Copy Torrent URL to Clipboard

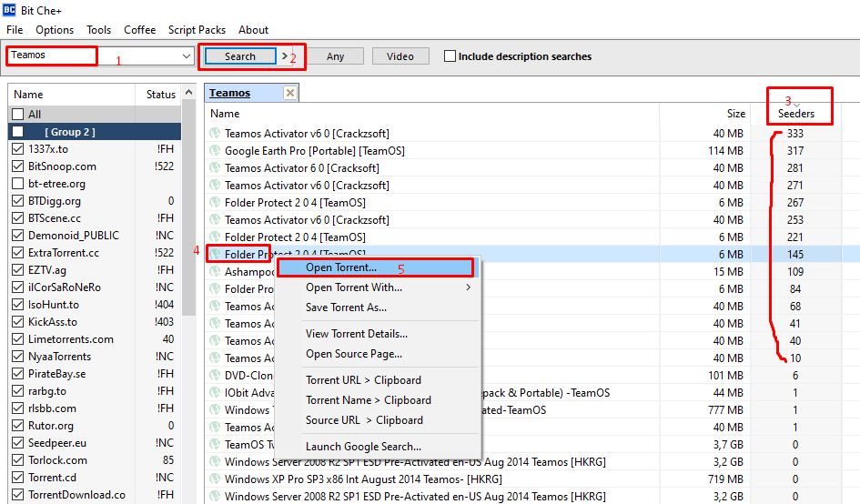click(x=378, y=380)
